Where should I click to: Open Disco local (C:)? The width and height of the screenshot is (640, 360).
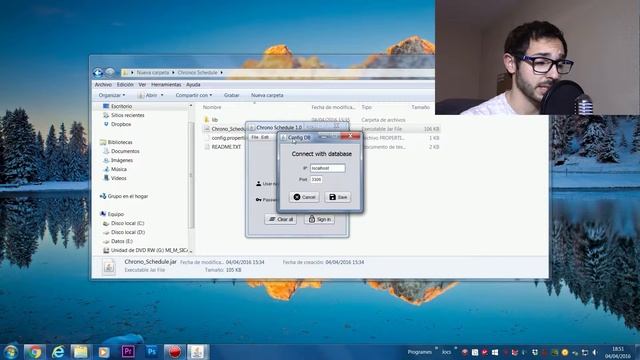point(124,223)
